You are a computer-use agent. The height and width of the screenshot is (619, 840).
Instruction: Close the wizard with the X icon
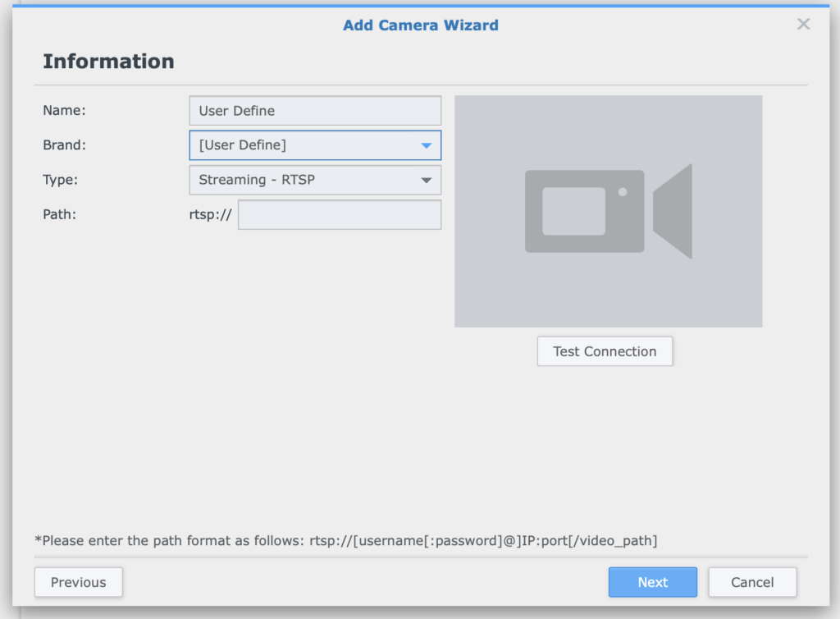(x=803, y=24)
